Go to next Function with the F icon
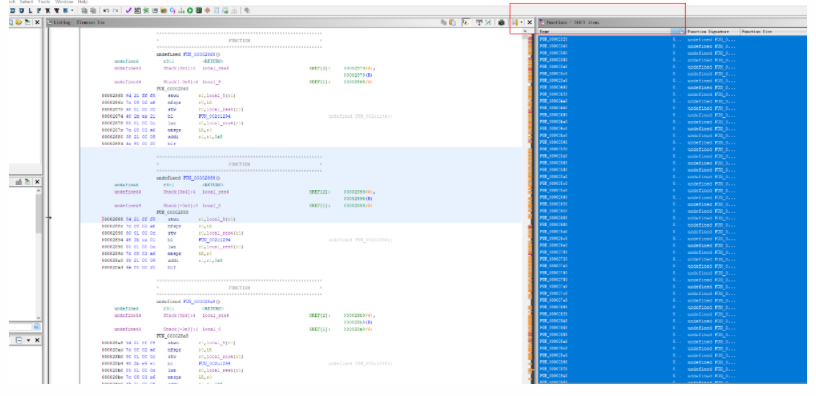Viewport: 816px width, 396px height. coord(39,10)
